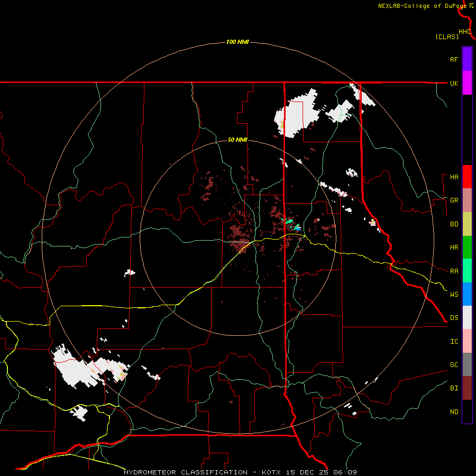Click the black ND legend swatch
Image resolution: width=476 pixels, height=476 pixels.
(x=467, y=411)
